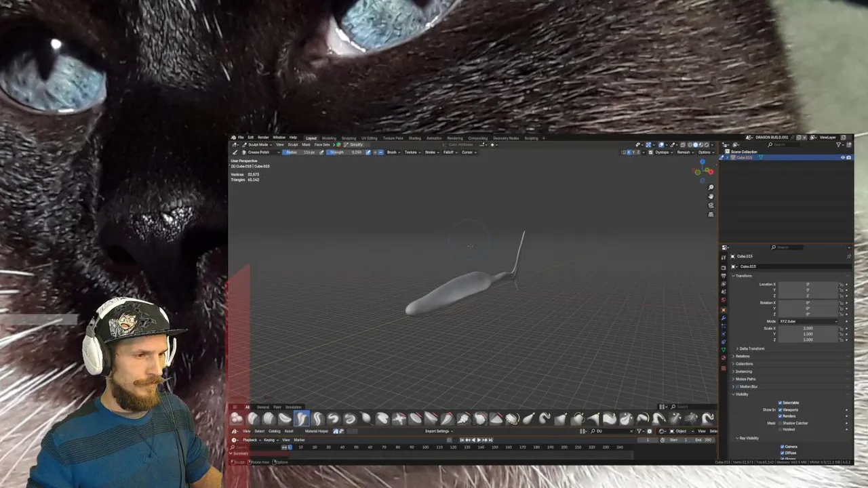Image resolution: width=868 pixels, height=488 pixels.
Task: Toggle Camera ray visibility checkbox
Action: point(782,447)
